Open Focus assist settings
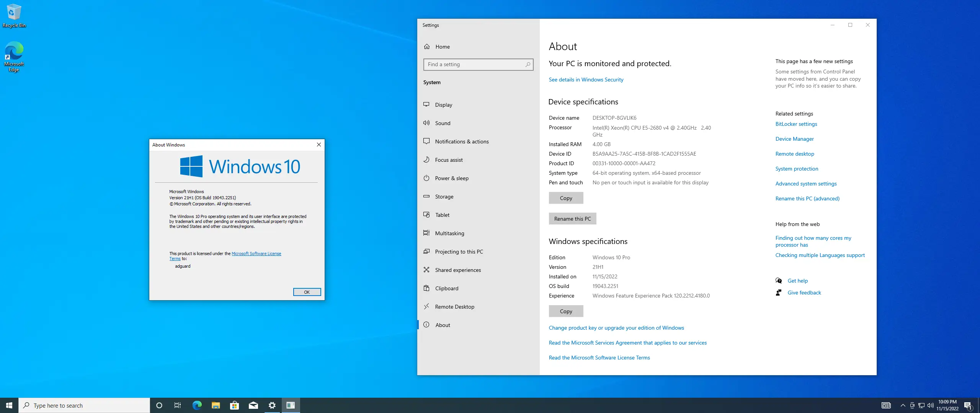 coord(449,159)
